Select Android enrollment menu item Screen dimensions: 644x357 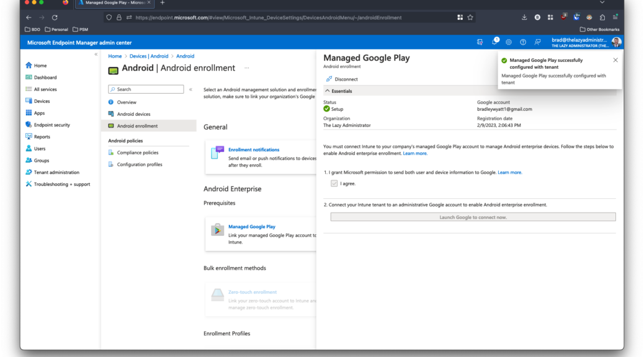point(148,126)
